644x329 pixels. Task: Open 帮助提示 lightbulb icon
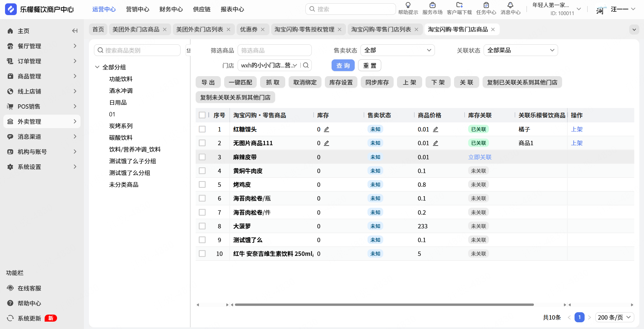408,5
